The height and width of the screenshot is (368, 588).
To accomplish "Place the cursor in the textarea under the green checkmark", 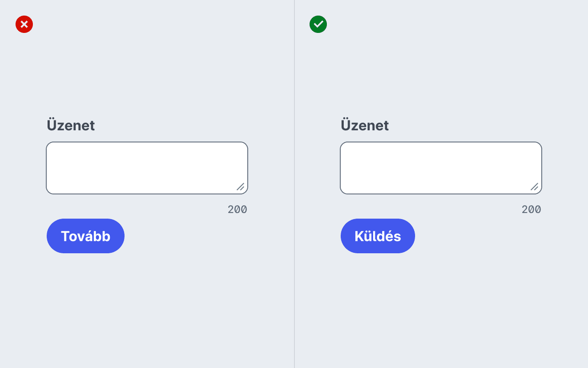I will 441,168.
